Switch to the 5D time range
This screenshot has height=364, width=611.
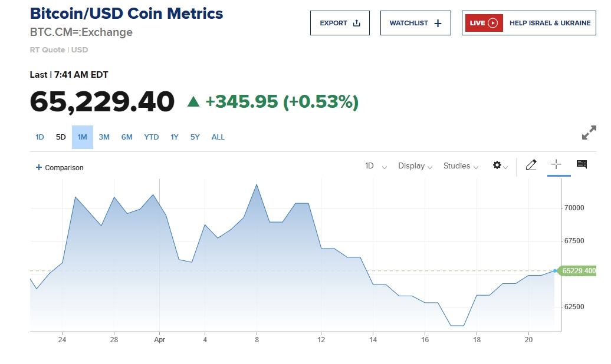[61, 137]
